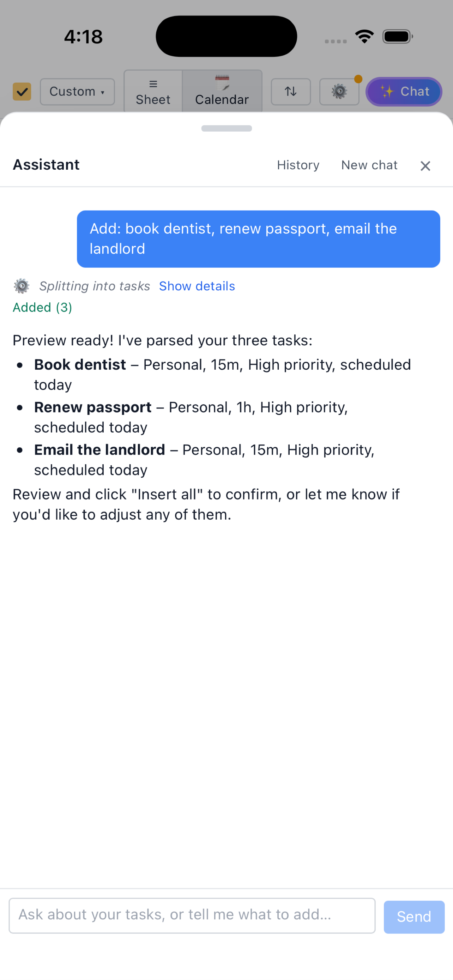Click the user message bubble

point(259,239)
